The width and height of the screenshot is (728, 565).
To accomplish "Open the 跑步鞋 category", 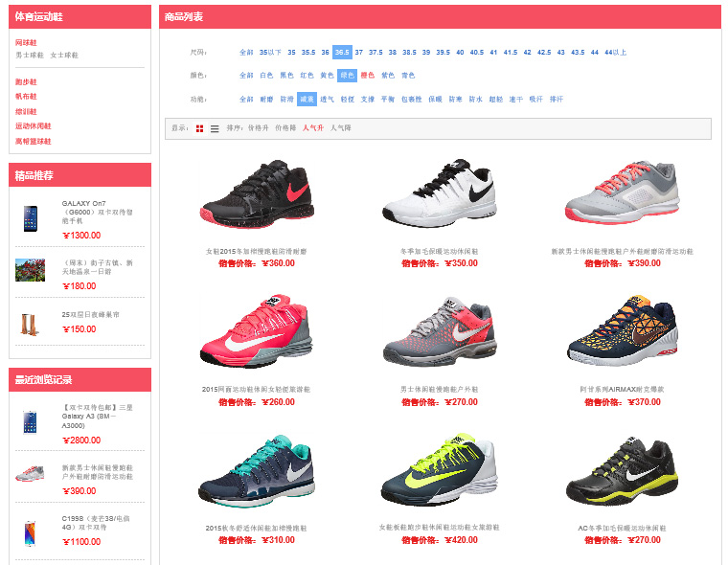I will (26, 81).
